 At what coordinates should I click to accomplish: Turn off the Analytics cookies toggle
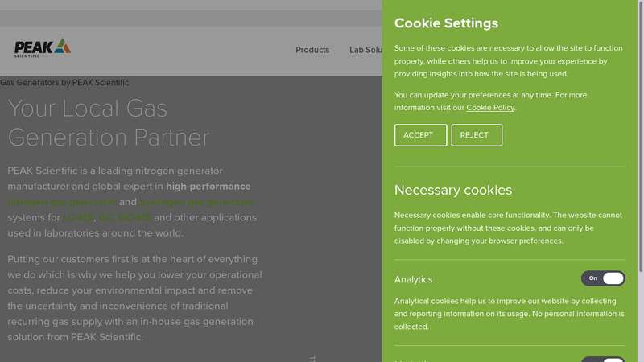(603, 278)
